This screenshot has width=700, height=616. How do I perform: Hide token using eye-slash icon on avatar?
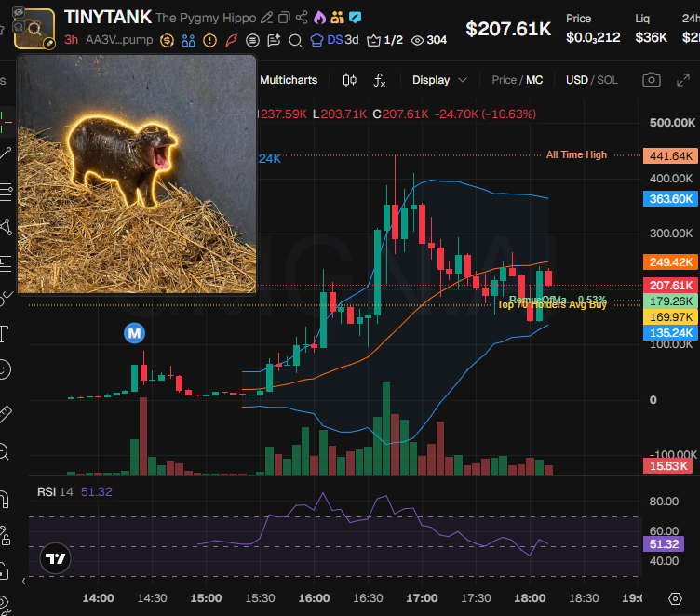pos(19,12)
